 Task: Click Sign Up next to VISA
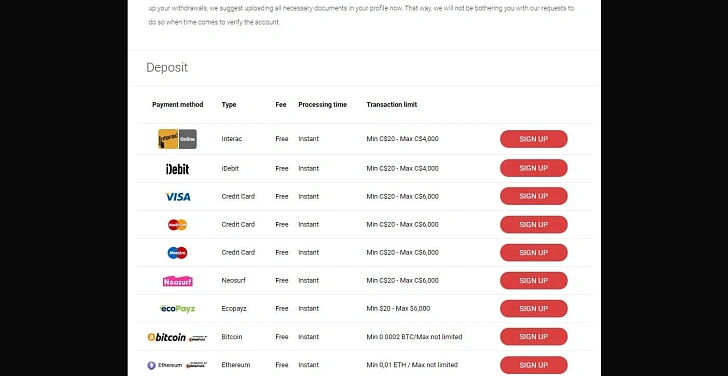click(533, 196)
